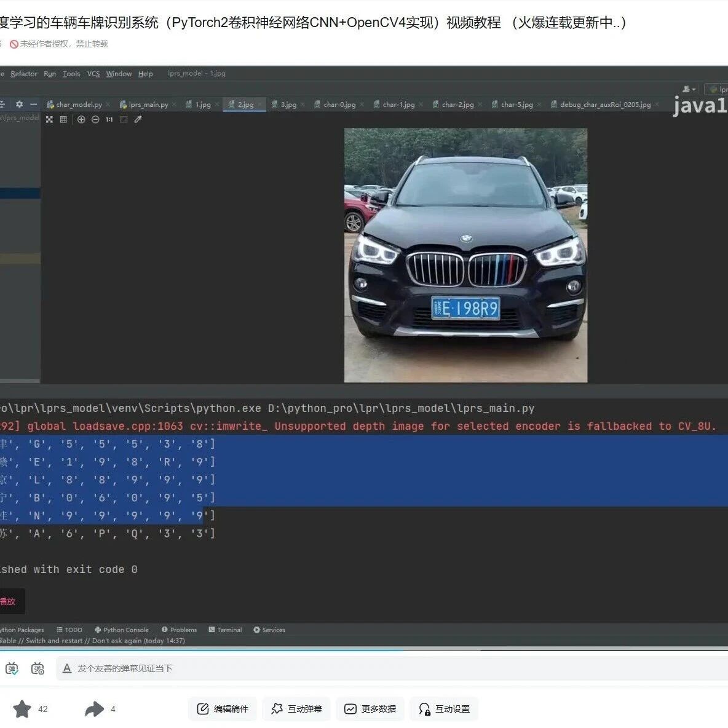The height and width of the screenshot is (728, 728).
Task: Click the zoom in magnifier icon
Action: [x=81, y=119]
